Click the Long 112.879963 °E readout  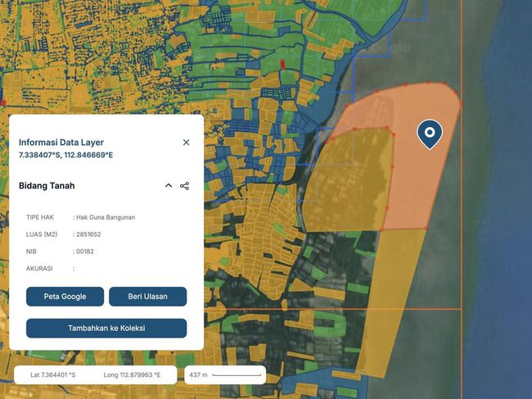point(132,374)
